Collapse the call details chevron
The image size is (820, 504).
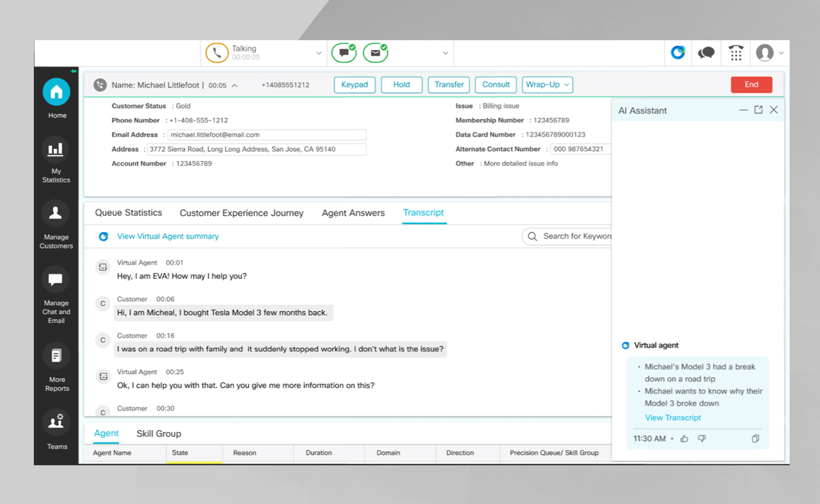click(234, 86)
